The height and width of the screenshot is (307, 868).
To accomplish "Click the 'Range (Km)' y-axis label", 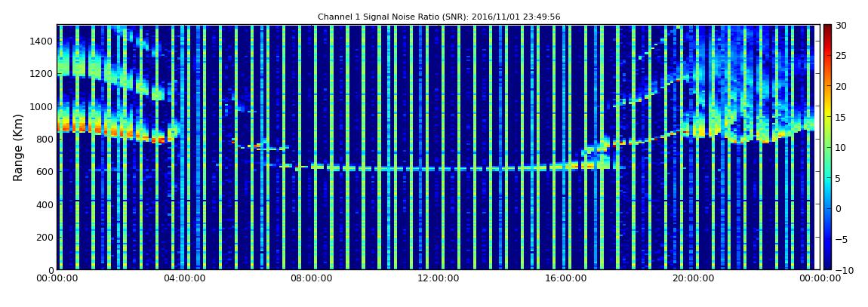I will coord(18,148).
